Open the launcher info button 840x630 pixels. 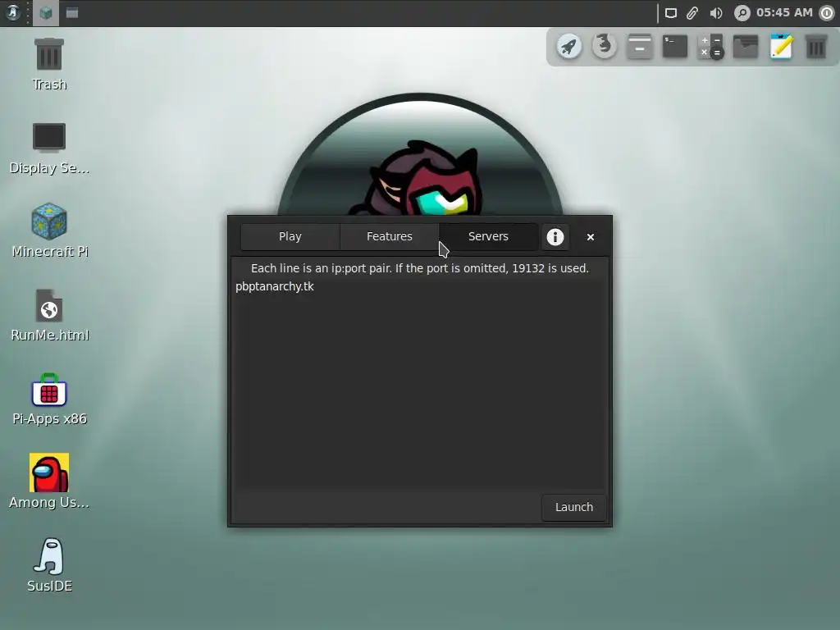click(x=555, y=237)
